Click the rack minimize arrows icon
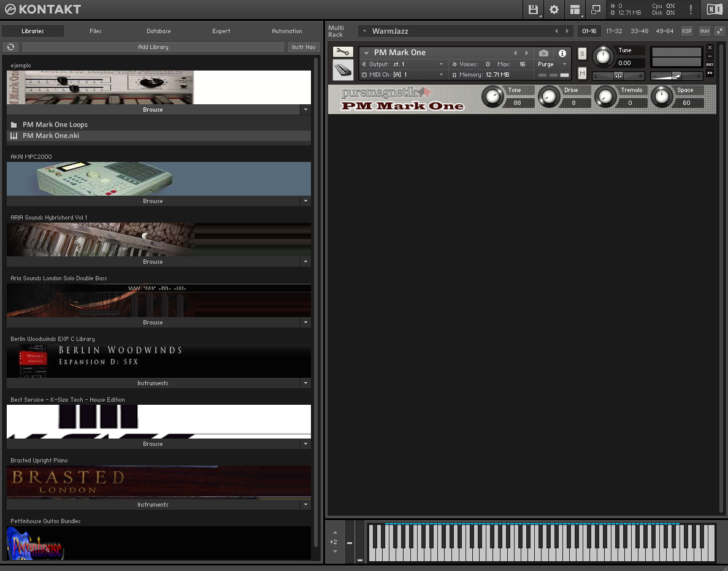 (719, 31)
